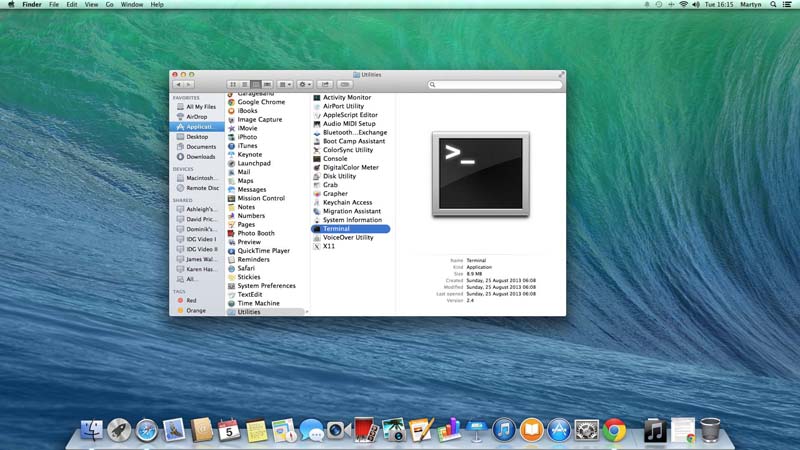The height and width of the screenshot is (450, 800).
Task: Open the View menu
Action: point(91,4)
